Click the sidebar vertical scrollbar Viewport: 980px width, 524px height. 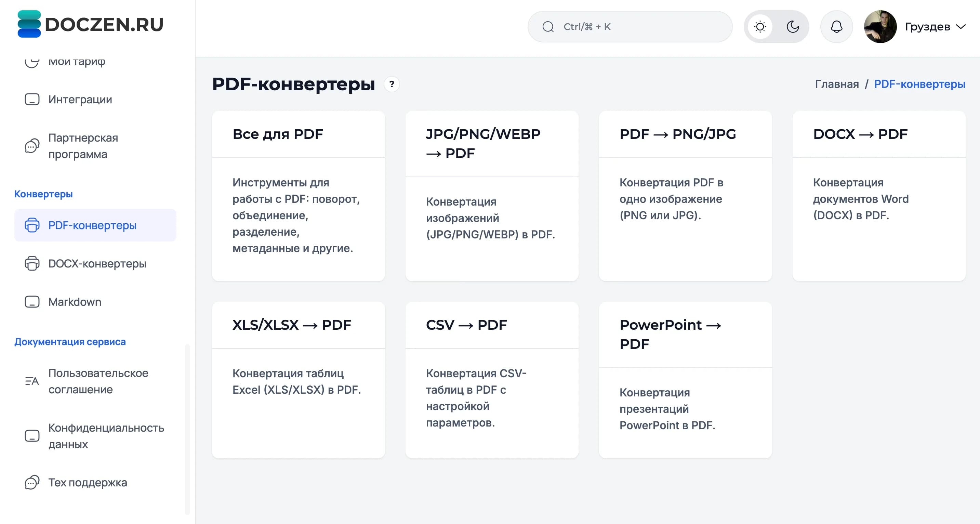click(187, 429)
